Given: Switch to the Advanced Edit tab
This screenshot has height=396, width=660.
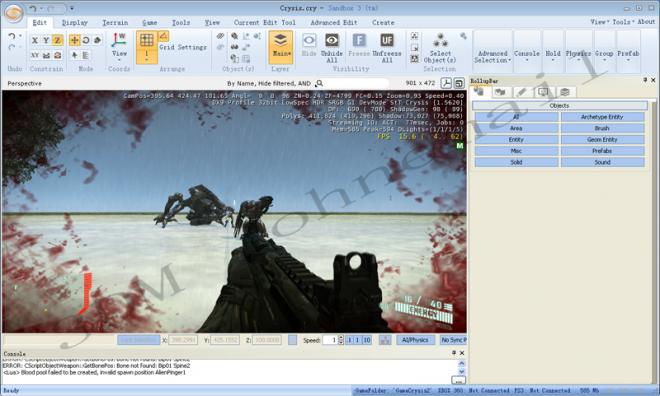Looking at the screenshot, I should point(334,23).
